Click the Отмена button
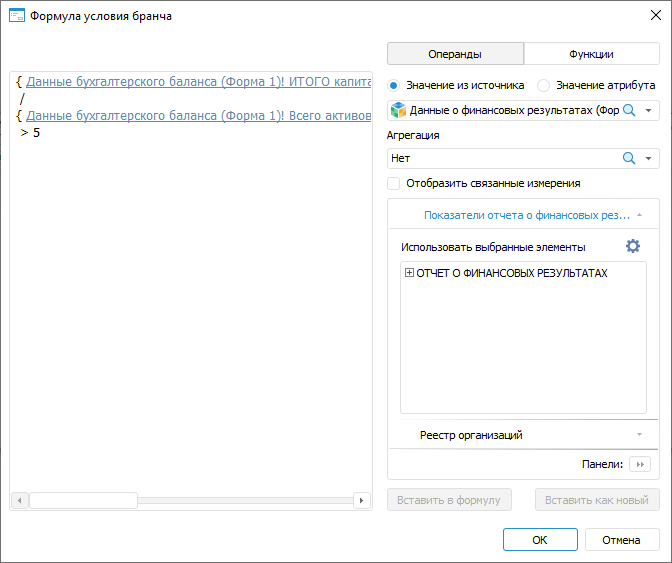This screenshot has width=672, height=563. (x=621, y=540)
